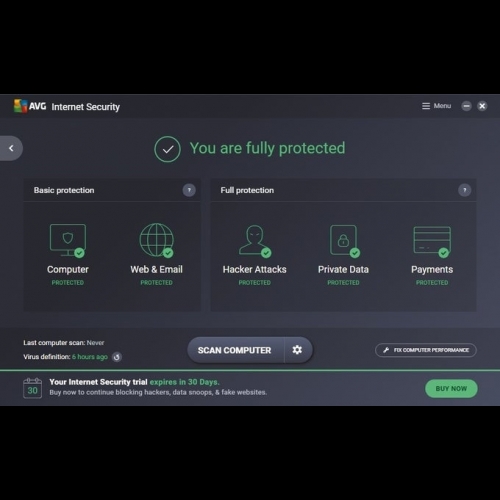500x500 pixels.
Task: Open the Web & Email globe icon
Action: coord(157,240)
